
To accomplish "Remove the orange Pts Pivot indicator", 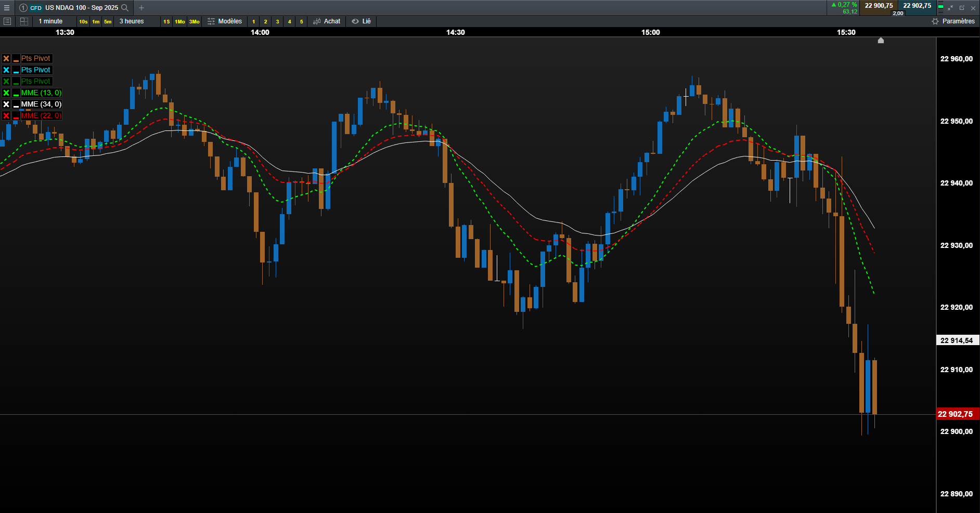I will tap(6, 59).
